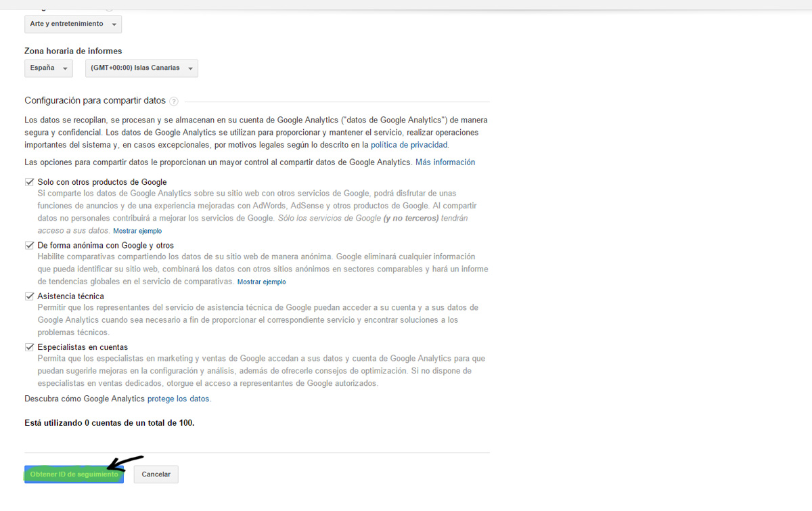The width and height of the screenshot is (812, 511).
Task: Uncheck Solo con otros productos de Google
Action: coord(29,182)
